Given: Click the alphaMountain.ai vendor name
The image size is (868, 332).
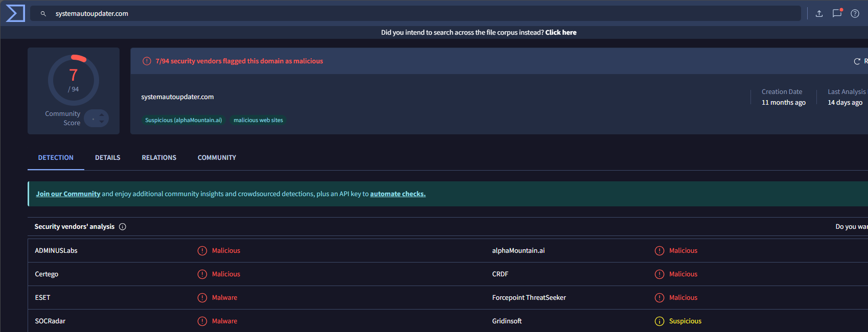Looking at the screenshot, I should tap(519, 251).
